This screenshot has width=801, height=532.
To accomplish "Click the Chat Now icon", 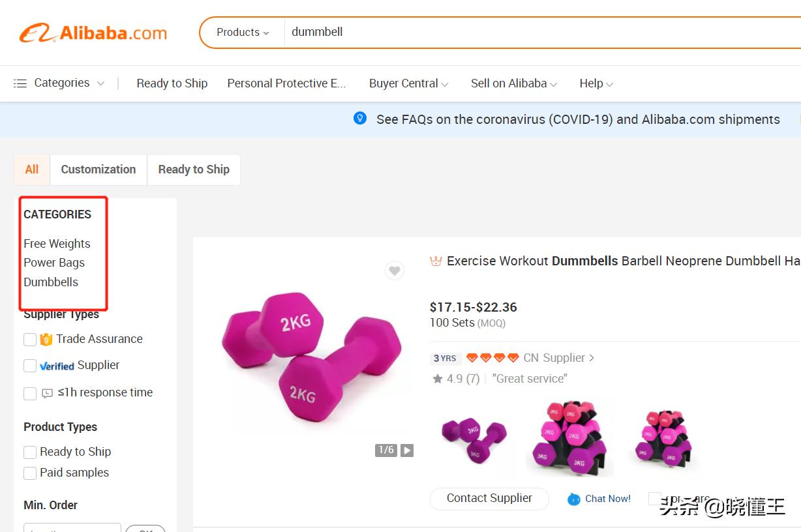I will pyautogui.click(x=574, y=499).
